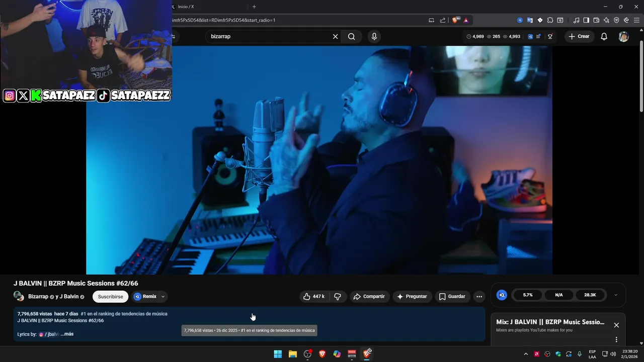Save video with Guardar

[x=452, y=297]
